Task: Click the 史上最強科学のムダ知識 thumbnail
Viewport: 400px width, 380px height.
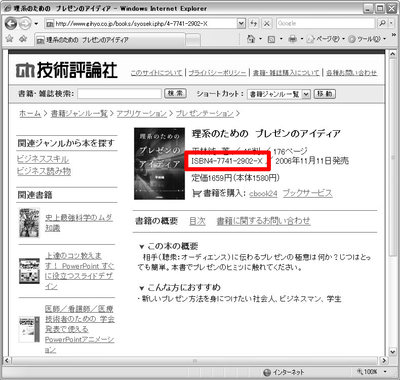Action: click(x=29, y=223)
